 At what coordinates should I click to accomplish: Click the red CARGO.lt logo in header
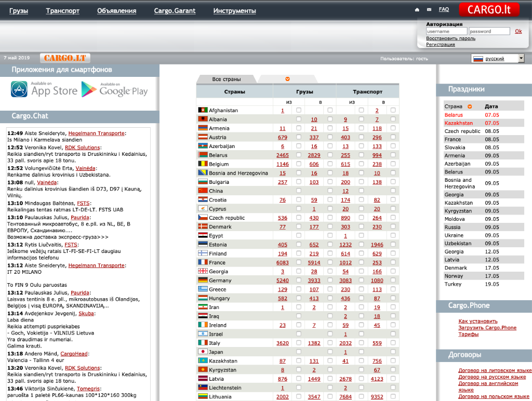(x=489, y=9)
